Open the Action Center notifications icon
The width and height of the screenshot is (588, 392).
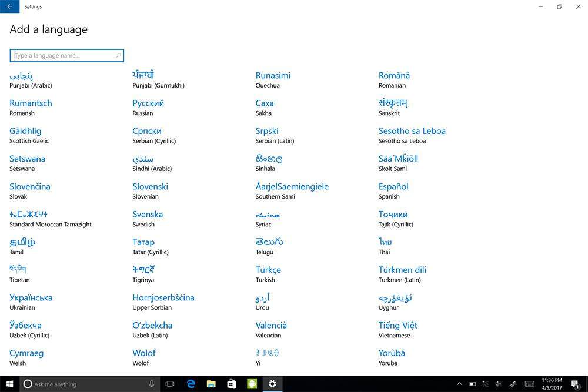574,384
